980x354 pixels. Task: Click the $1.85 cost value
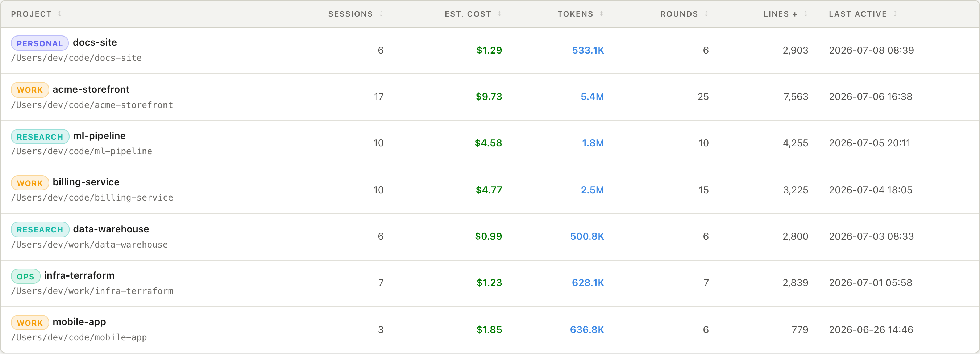point(489,330)
